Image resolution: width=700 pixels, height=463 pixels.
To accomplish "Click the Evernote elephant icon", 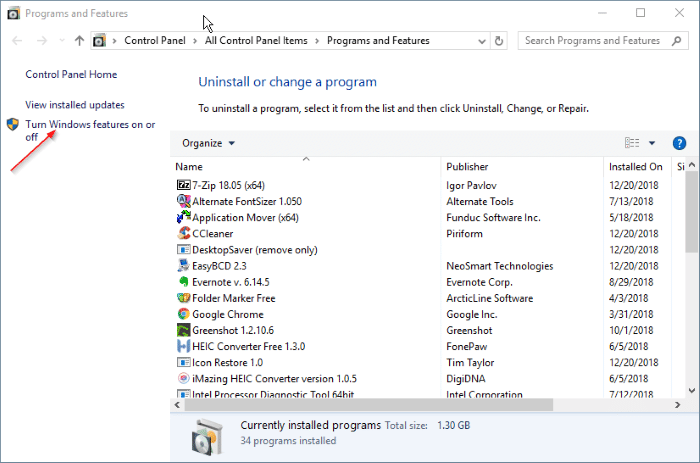I will coord(183,281).
